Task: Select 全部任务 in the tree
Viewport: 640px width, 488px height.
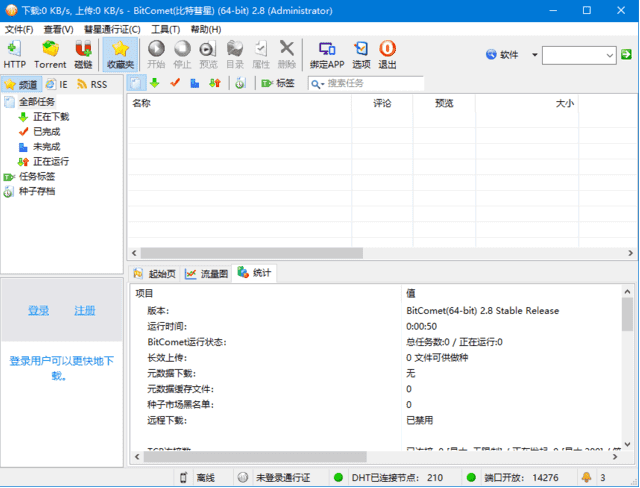Action: coord(37,102)
